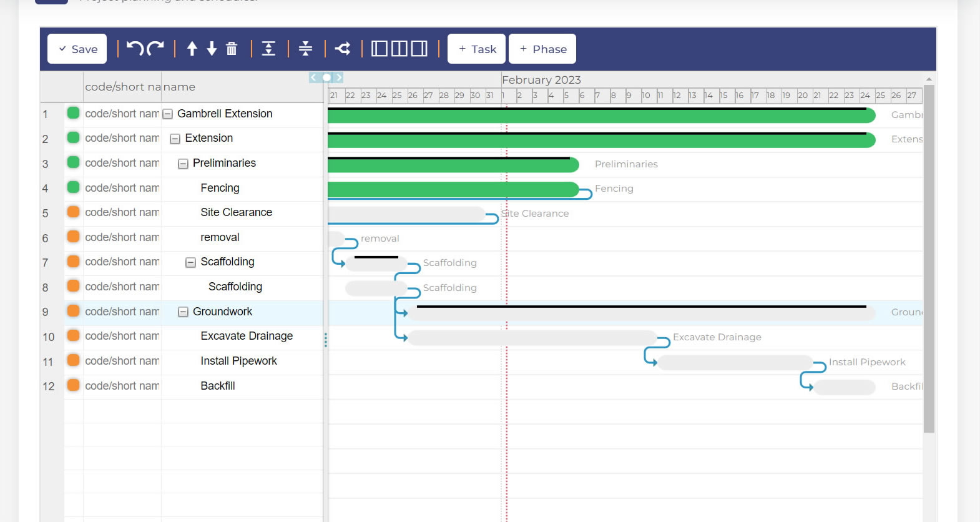Image resolution: width=980 pixels, height=522 pixels.
Task: Move selected task up with arrow
Action: click(x=192, y=49)
